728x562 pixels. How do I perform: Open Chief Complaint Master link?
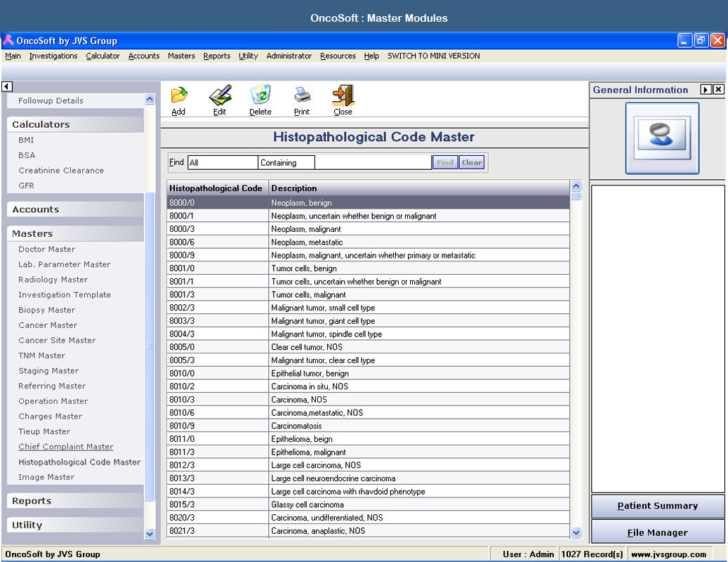click(x=65, y=446)
